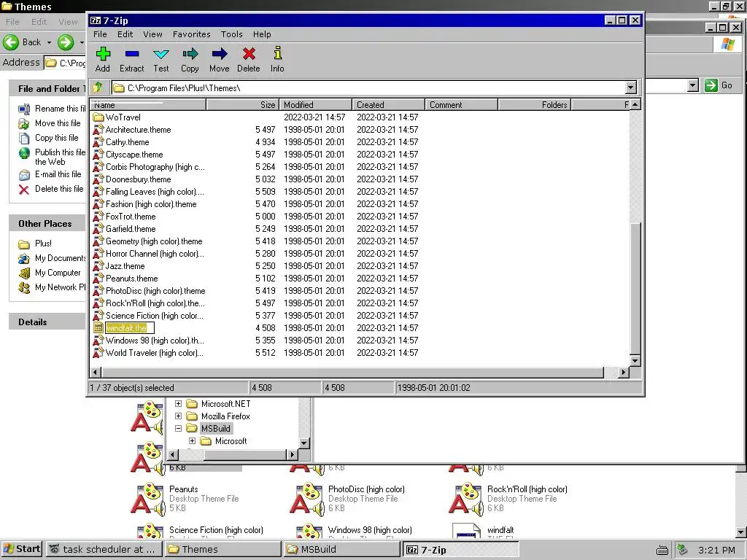
Task: Click the red Delete toolbar icon
Action: click(249, 54)
